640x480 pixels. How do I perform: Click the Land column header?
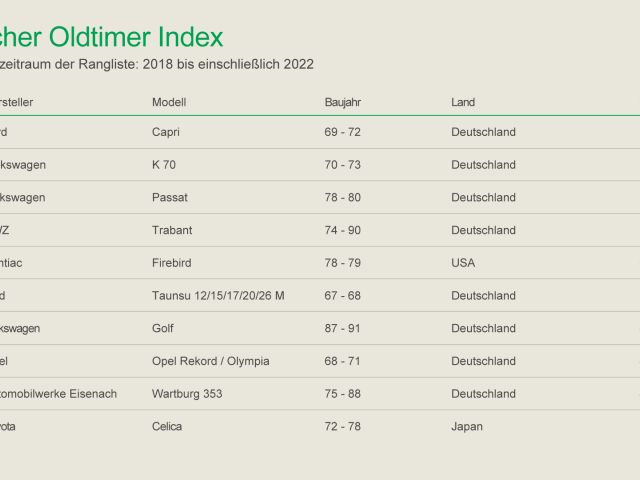click(463, 102)
